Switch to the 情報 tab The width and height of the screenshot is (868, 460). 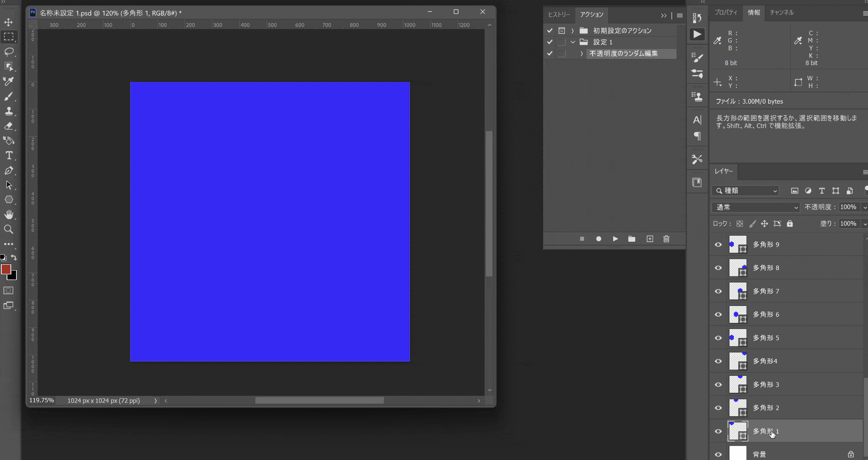click(754, 13)
